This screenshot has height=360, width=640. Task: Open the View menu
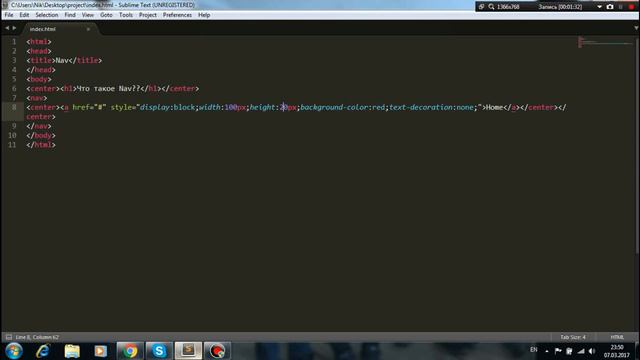(x=88, y=15)
